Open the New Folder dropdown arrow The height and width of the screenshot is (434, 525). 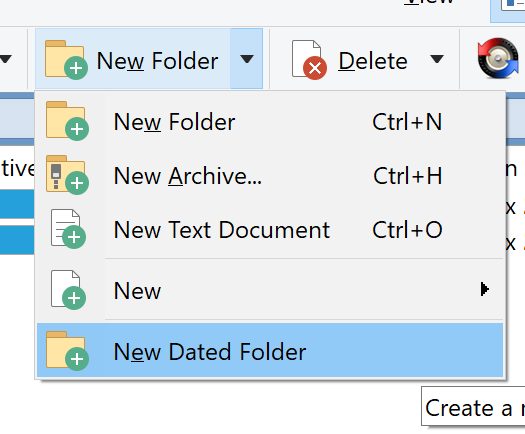(247, 59)
